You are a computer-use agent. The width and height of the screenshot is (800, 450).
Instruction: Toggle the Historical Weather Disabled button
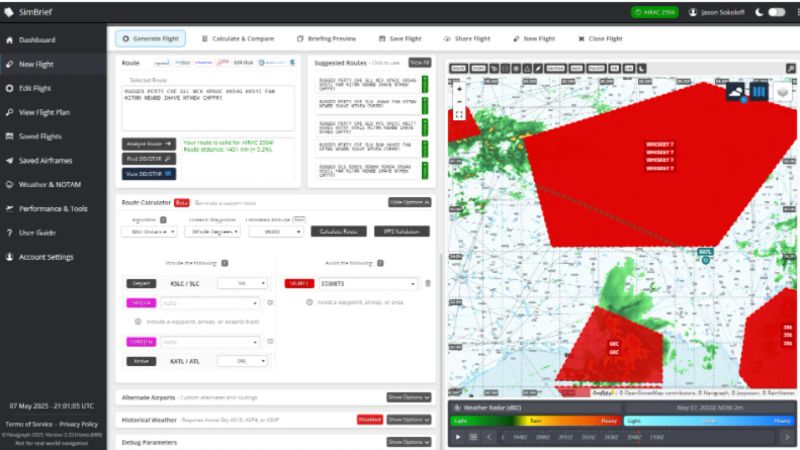click(x=369, y=419)
